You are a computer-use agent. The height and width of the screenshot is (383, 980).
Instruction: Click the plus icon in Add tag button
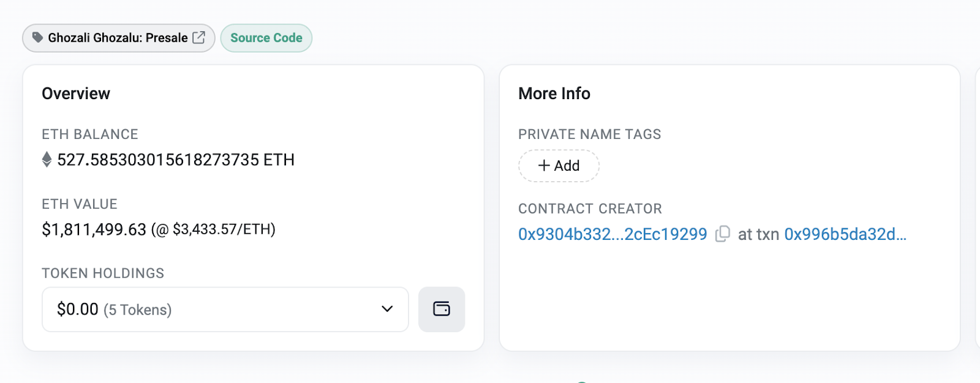[x=543, y=166]
